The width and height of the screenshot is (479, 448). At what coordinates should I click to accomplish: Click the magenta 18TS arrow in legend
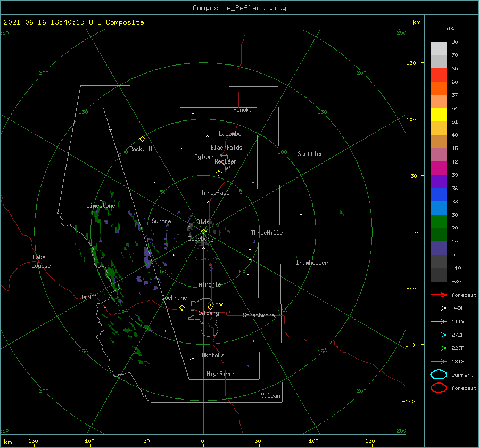(439, 362)
